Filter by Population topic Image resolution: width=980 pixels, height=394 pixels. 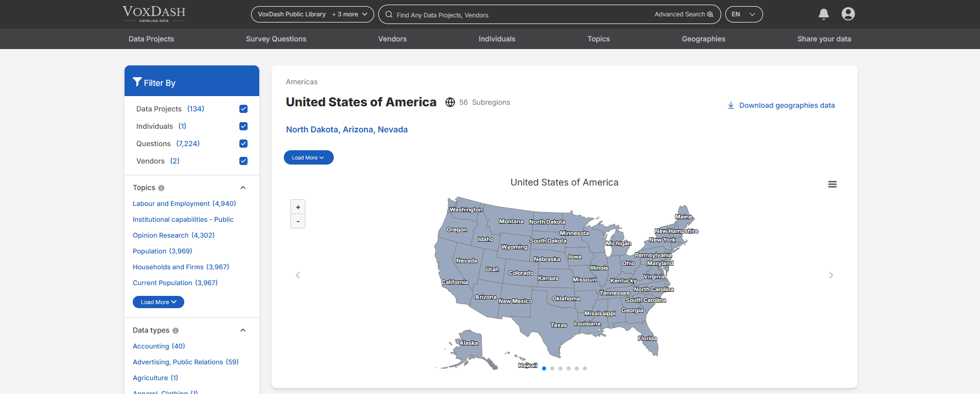(x=162, y=251)
